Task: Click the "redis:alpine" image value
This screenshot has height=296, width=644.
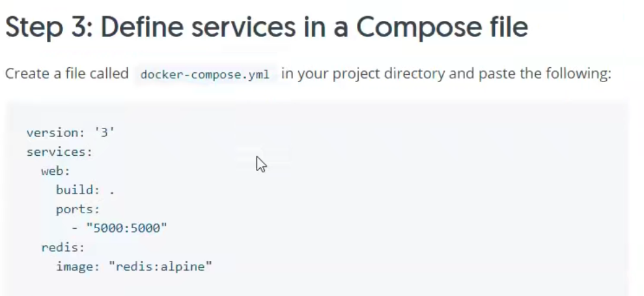Action: coord(160,267)
